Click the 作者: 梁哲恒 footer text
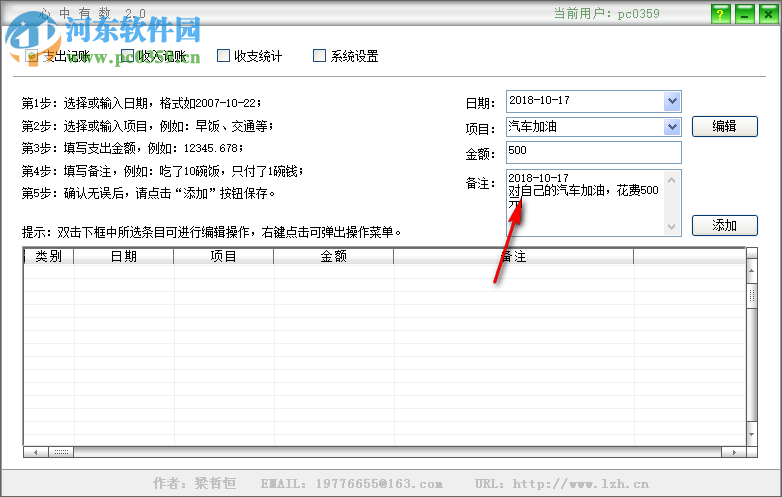The height and width of the screenshot is (497, 782). pos(195,483)
